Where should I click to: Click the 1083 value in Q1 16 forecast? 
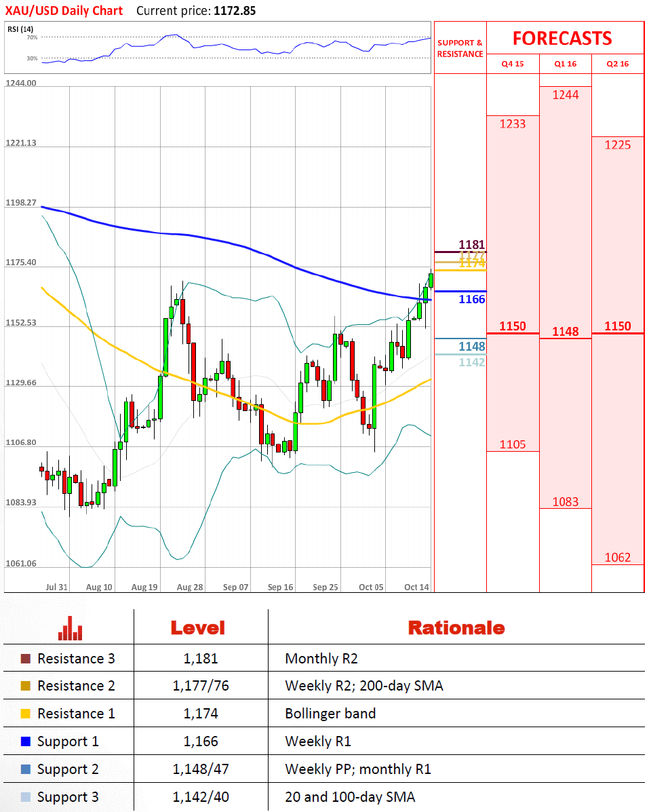coord(566,502)
